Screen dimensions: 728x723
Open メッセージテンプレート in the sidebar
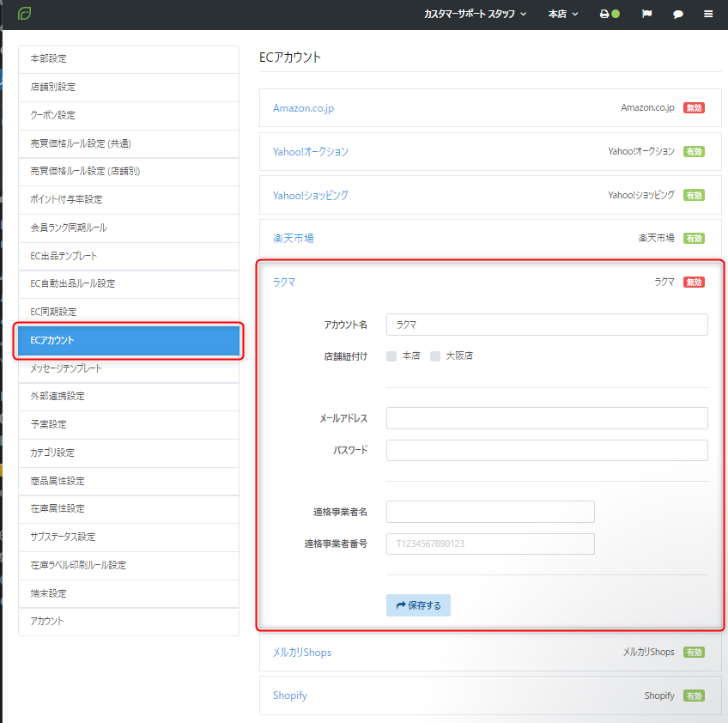(x=129, y=368)
